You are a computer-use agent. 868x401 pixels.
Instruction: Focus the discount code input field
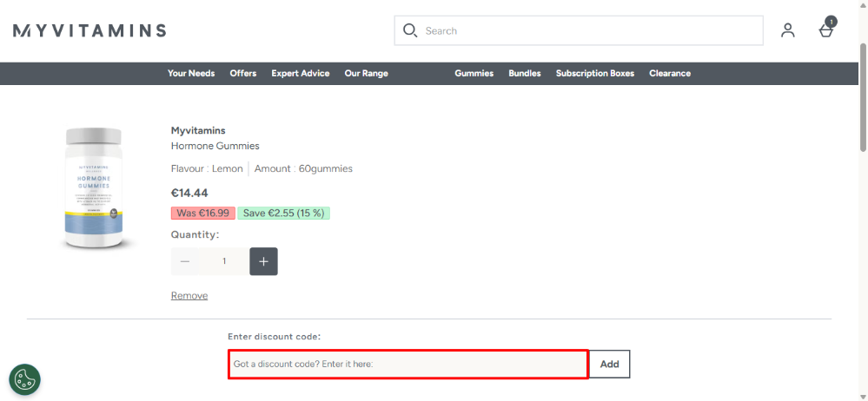click(408, 364)
